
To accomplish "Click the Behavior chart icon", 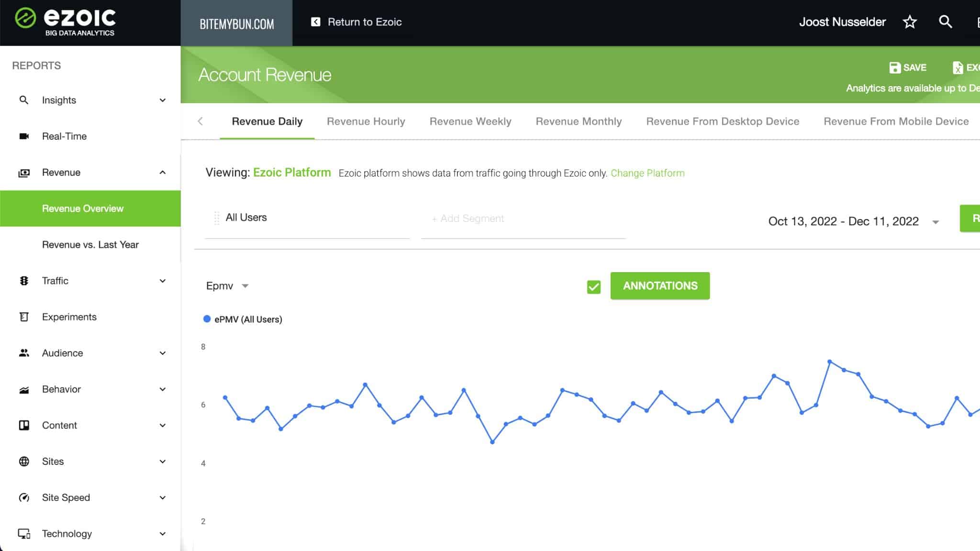I will [24, 389].
